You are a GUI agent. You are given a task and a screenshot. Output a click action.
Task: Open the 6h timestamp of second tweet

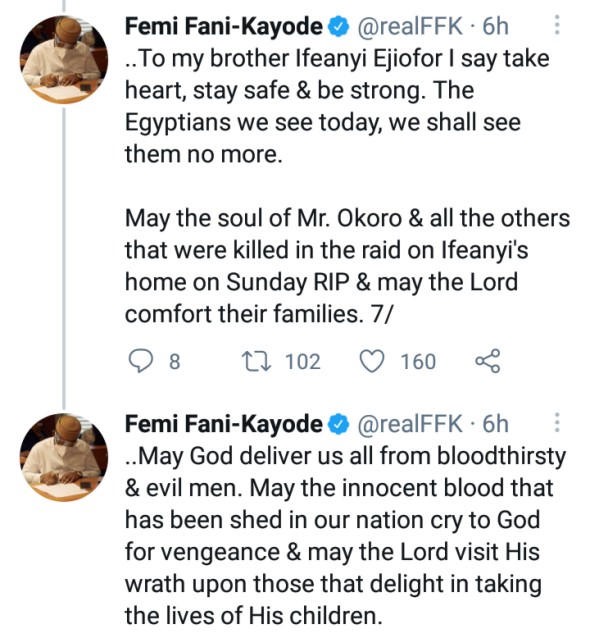(x=495, y=424)
